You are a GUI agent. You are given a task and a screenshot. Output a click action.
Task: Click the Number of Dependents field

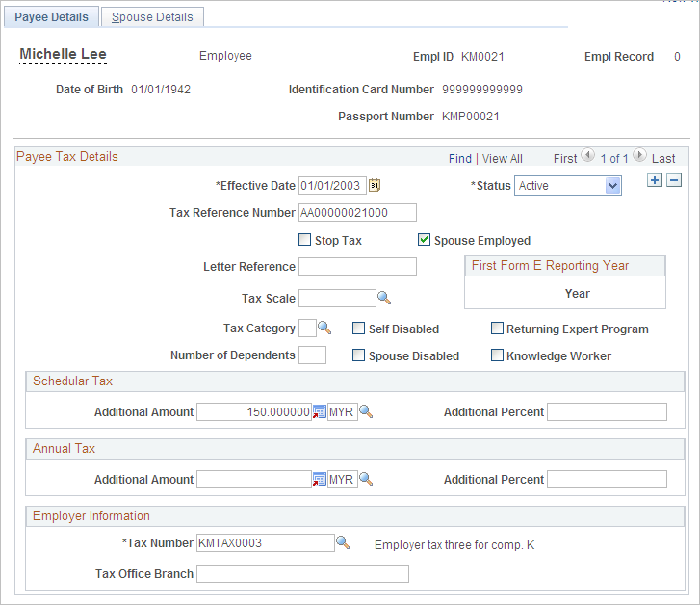pos(312,355)
